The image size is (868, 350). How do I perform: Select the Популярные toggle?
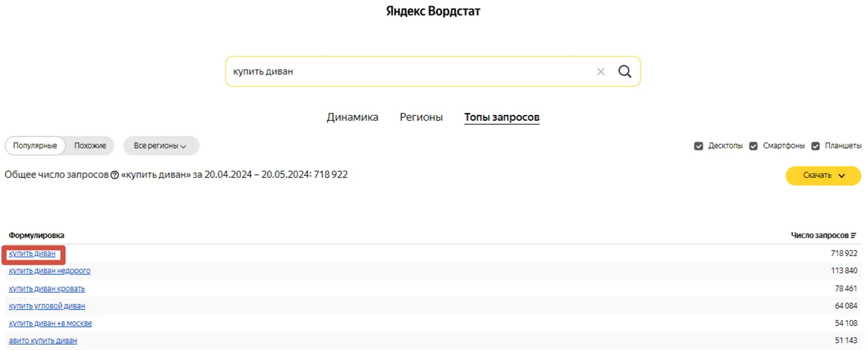click(35, 146)
